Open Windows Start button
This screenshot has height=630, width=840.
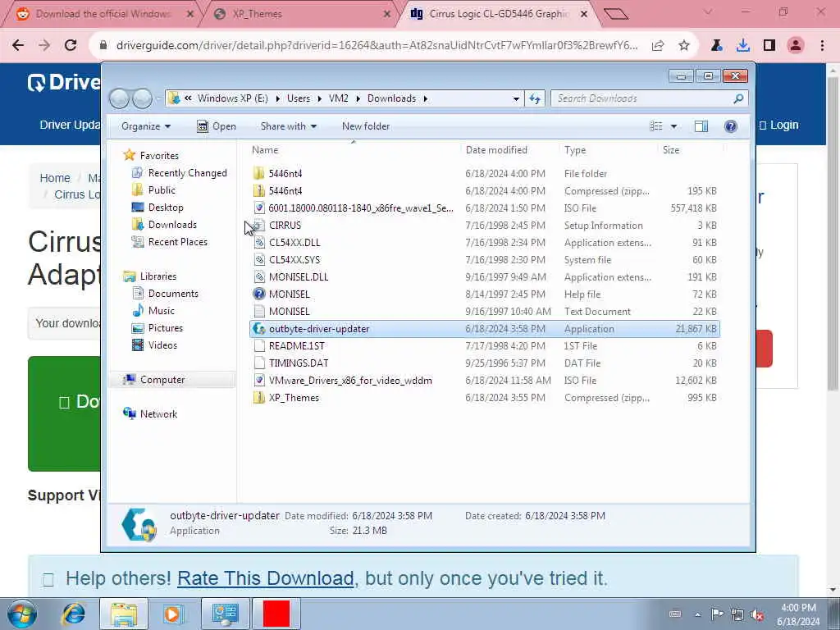pyautogui.click(x=22, y=614)
